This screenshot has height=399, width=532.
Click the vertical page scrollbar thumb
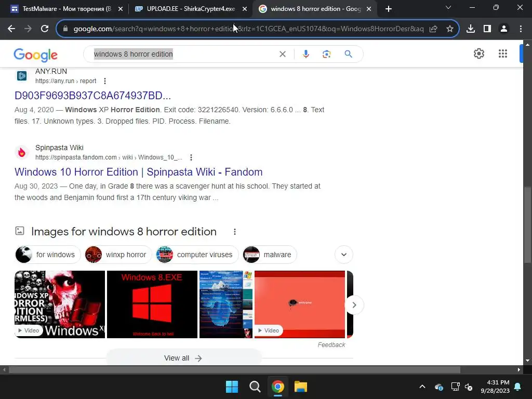pos(527,225)
